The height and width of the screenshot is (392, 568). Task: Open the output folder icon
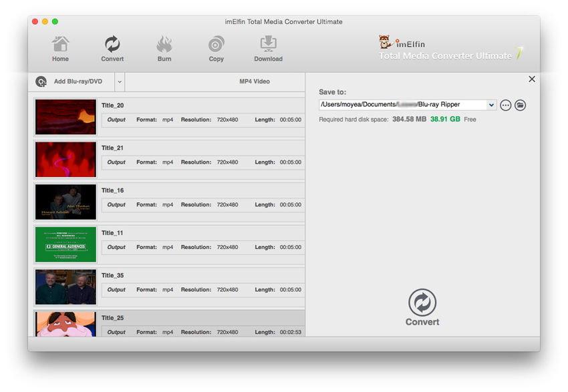point(520,106)
